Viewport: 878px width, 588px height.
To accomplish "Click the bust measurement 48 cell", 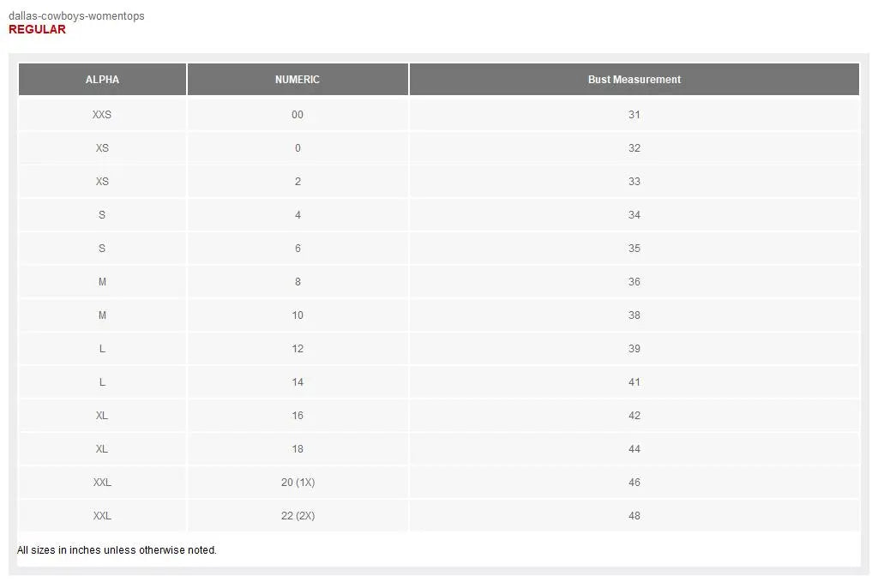I will [x=634, y=516].
